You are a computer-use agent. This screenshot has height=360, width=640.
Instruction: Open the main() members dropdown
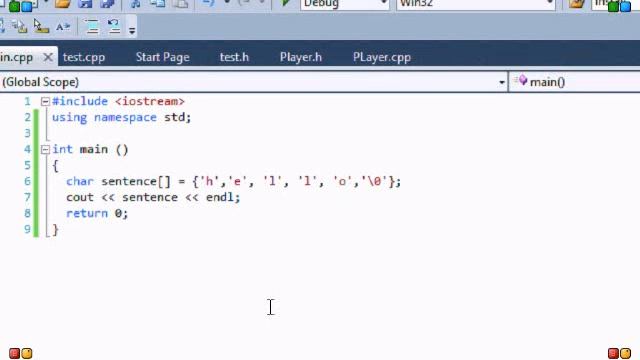pos(575,82)
